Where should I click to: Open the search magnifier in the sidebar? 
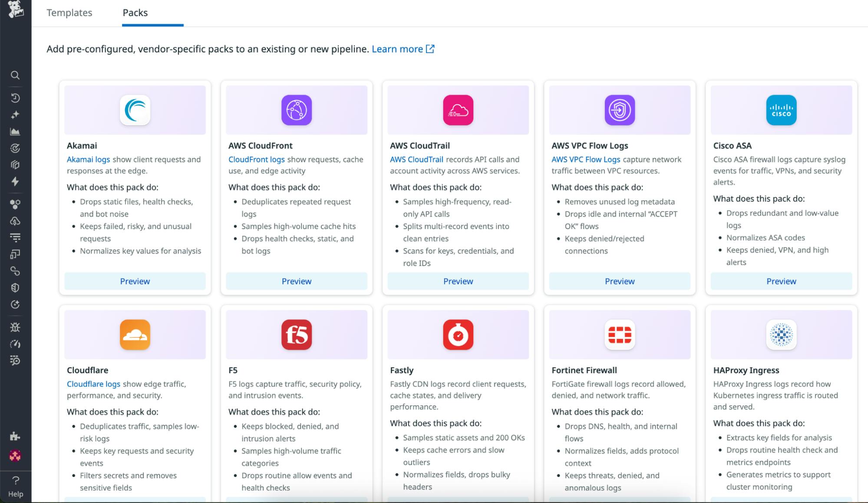(16, 75)
